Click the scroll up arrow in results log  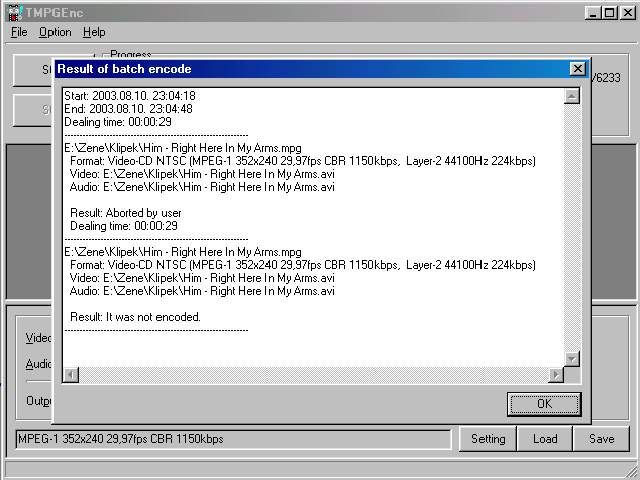click(572, 96)
